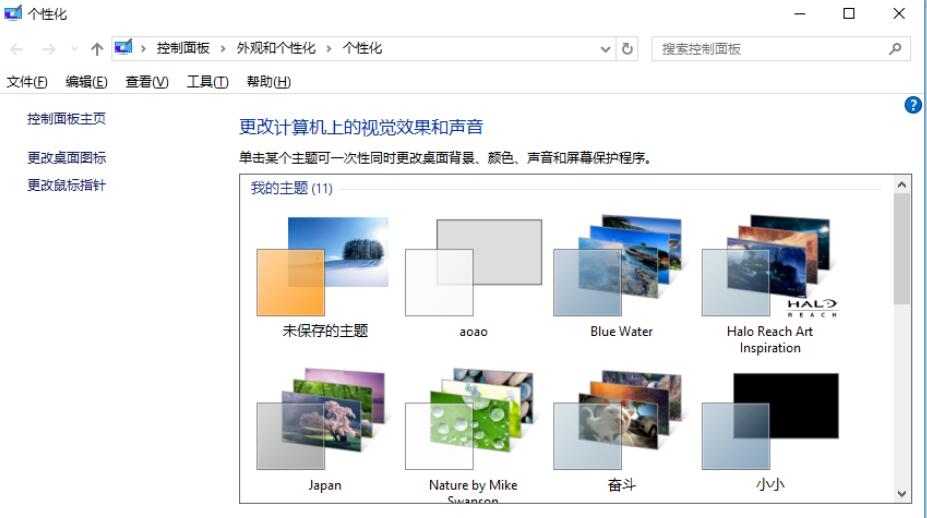The height and width of the screenshot is (518, 927).
Task: Select the 未保存的主题 theme
Action: point(323,277)
